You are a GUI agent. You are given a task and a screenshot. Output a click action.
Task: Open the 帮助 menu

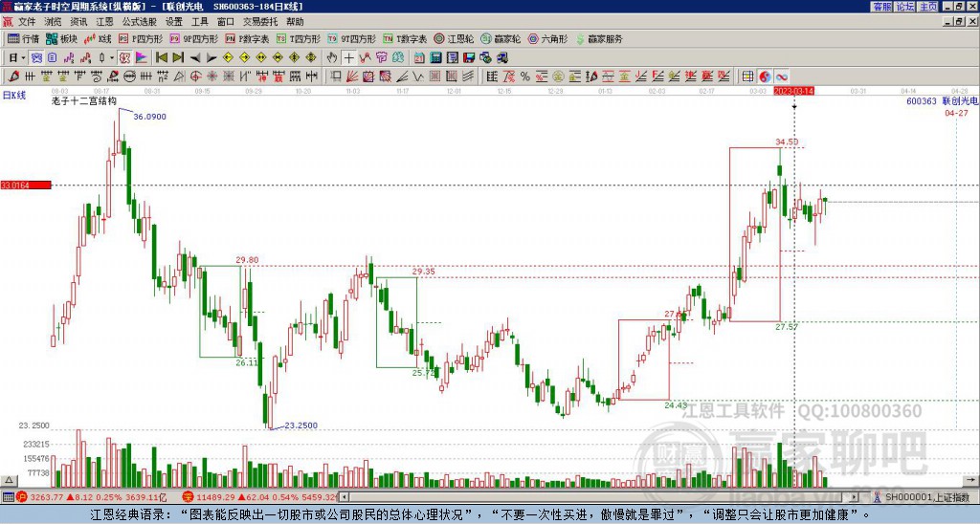[x=295, y=22]
